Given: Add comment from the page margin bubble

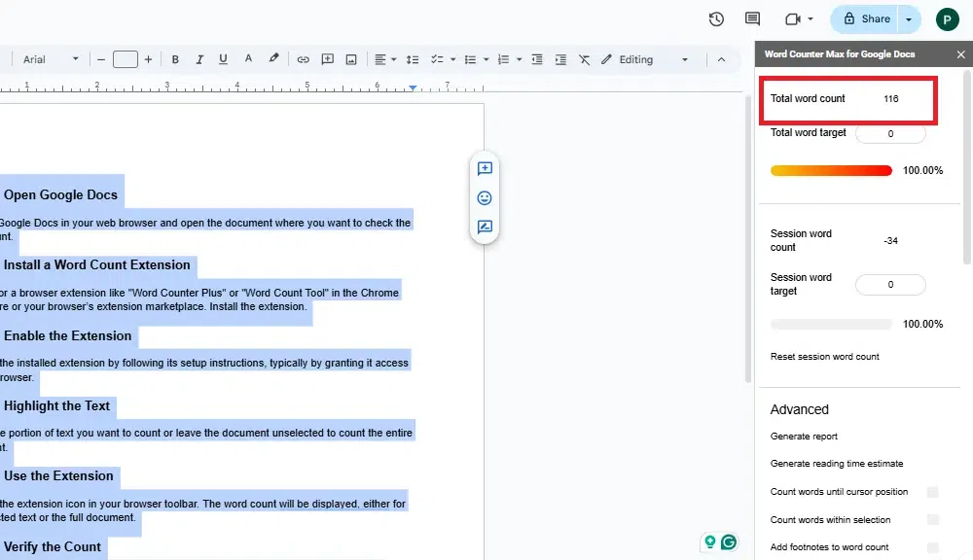Looking at the screenshot, I should (x=485, y=169).
